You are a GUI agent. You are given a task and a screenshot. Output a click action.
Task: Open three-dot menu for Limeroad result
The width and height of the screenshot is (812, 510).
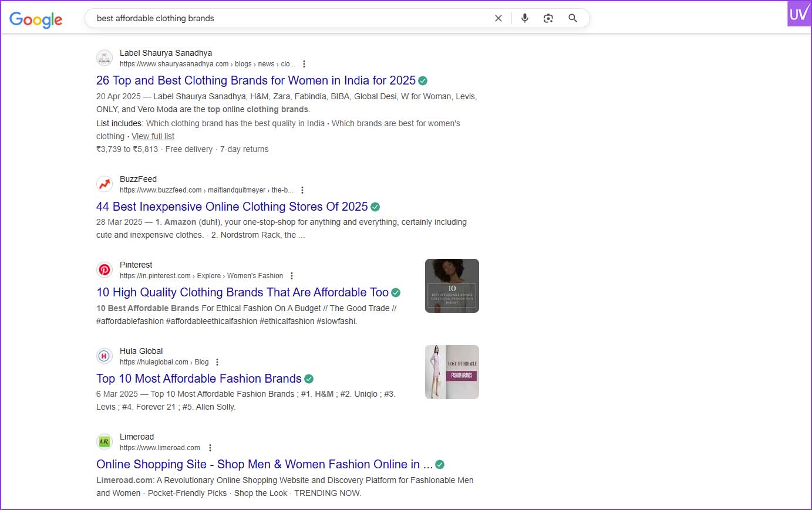210,448
